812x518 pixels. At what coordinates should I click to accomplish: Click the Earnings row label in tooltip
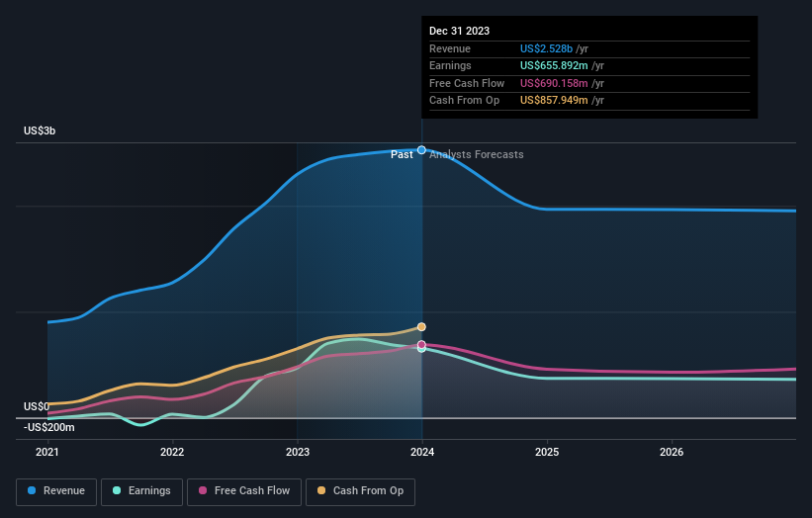click(451, 65)
